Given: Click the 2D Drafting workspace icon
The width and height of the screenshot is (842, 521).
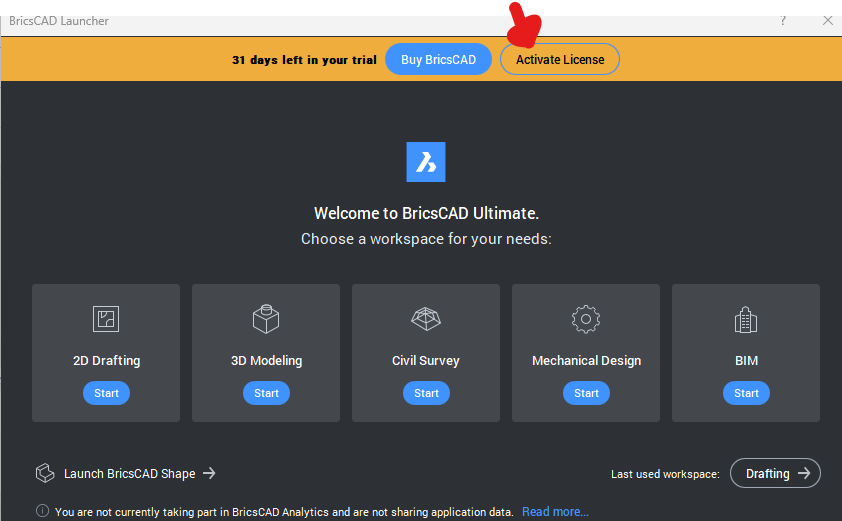Looking at the screenshot, I should coord(106,320).
